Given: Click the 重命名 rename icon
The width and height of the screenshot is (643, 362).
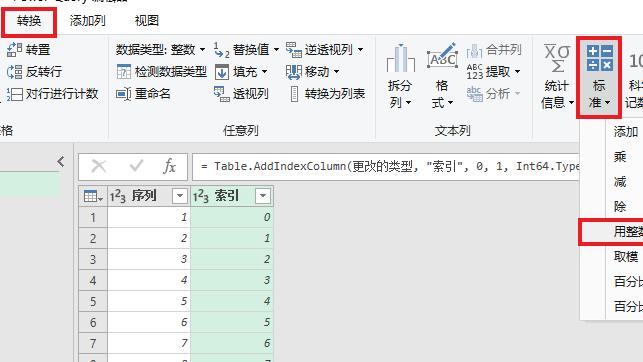Looking at the screenshot, I should point(123,94).
